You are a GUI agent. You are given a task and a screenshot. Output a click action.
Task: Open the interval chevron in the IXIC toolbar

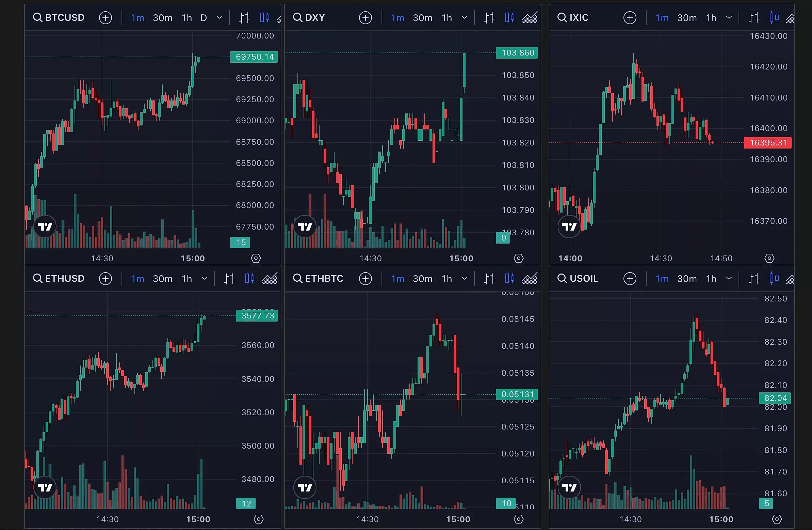coord(729,17)
